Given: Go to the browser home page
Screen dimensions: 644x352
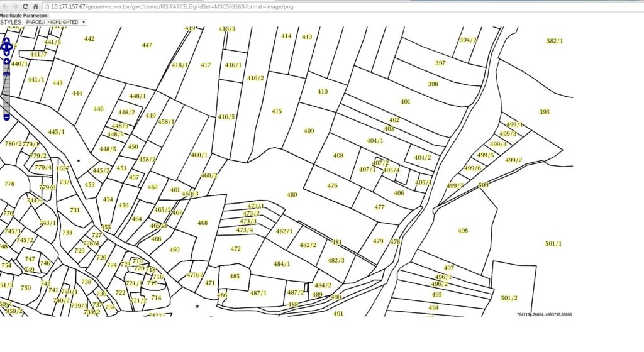Looking at the screenshot, I should coord(36,6).
